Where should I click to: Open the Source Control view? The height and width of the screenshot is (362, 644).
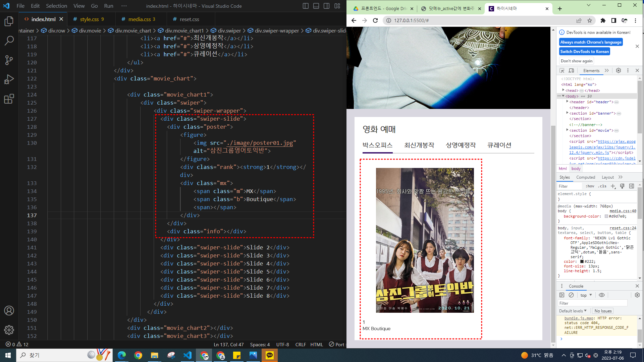click(x=9, y=60)
